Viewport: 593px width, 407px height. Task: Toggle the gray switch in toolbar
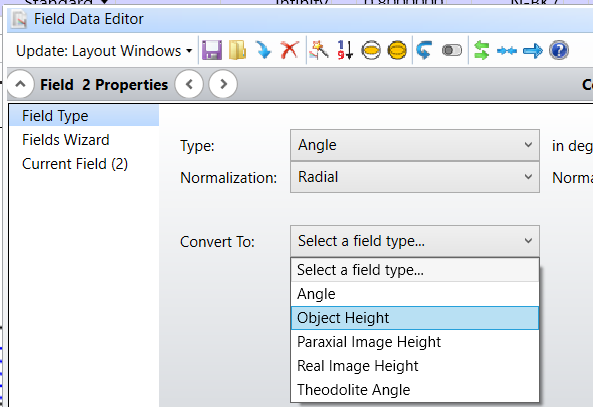coord(452,50)
